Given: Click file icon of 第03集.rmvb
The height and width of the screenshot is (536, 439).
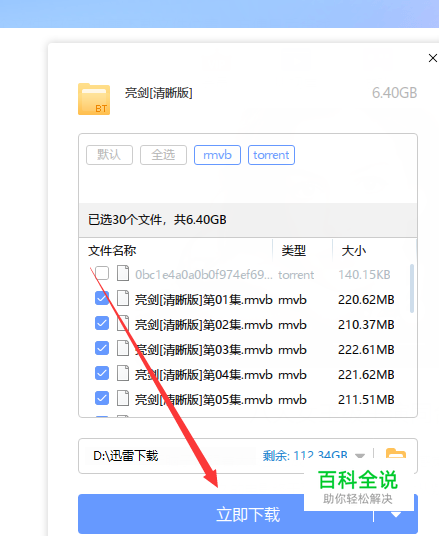Looking at the screenshot, I should click(x=123, y=348).
